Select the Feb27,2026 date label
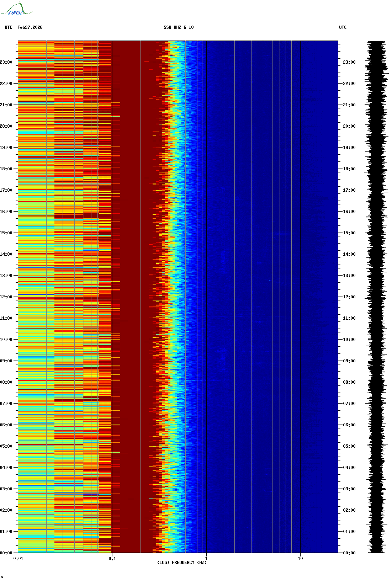 click(30, 27)
